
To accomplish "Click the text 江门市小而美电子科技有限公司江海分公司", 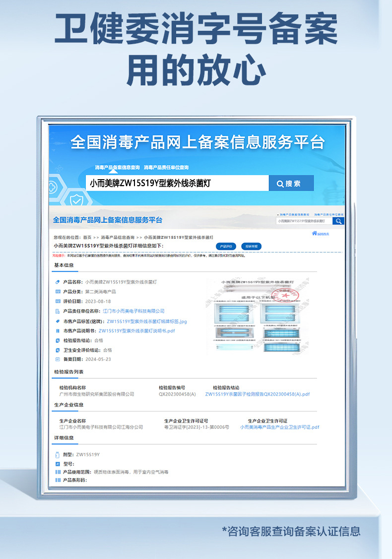I will pos(101,427).
